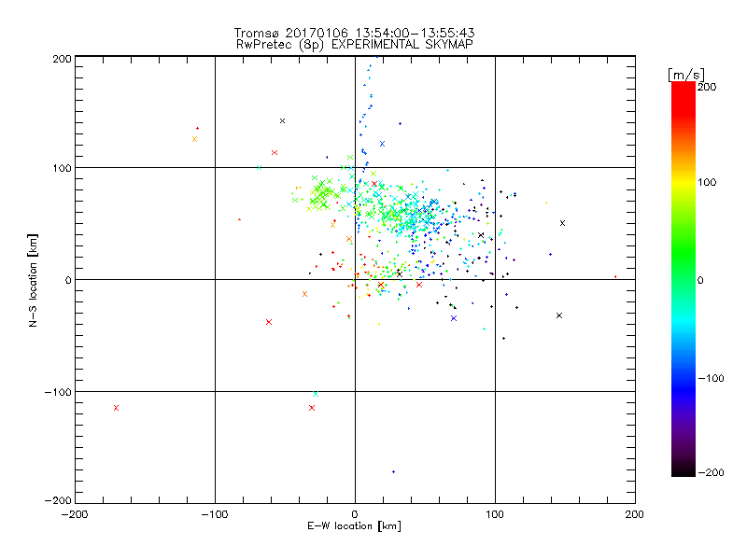Viewport: 747px width, 560px height.
Task: Click the y-axis '100' tick label
Action: pyautogui.click(x=62, y=168)
